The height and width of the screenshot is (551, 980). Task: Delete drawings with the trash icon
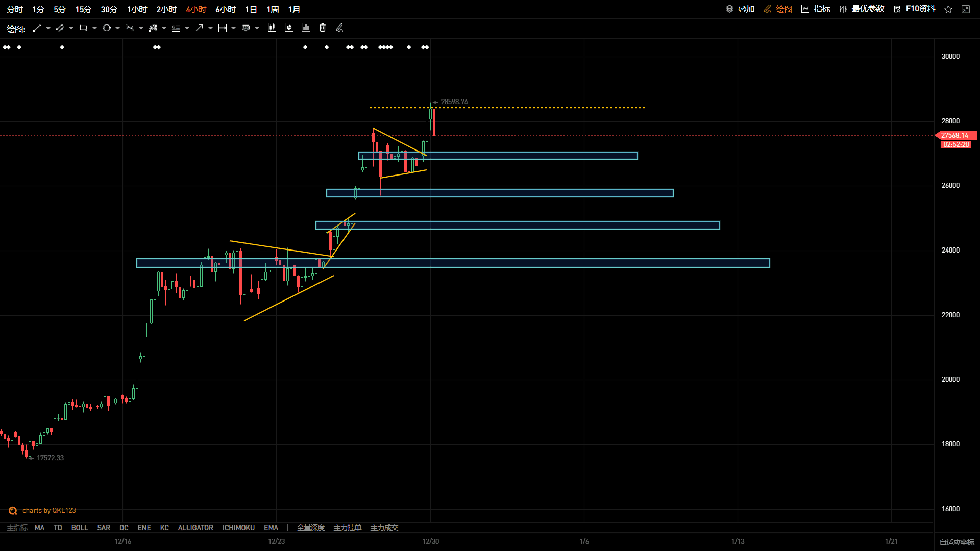coord(323,28)
